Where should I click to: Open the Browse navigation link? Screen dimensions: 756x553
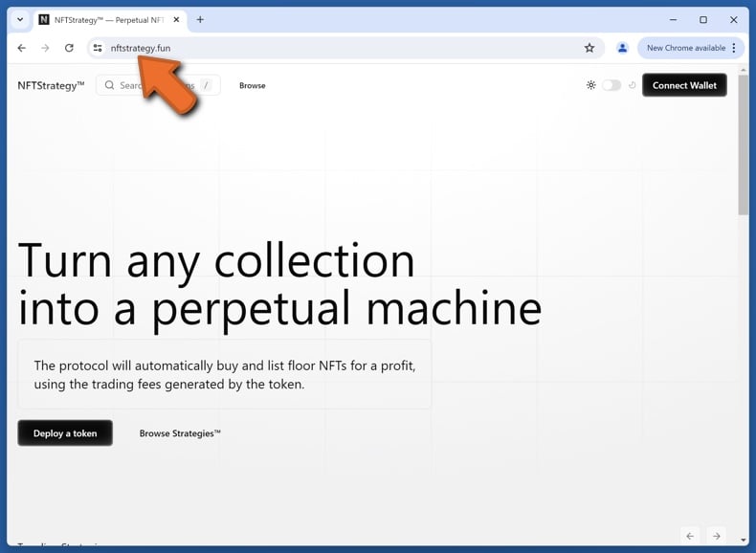click(253, 85)
